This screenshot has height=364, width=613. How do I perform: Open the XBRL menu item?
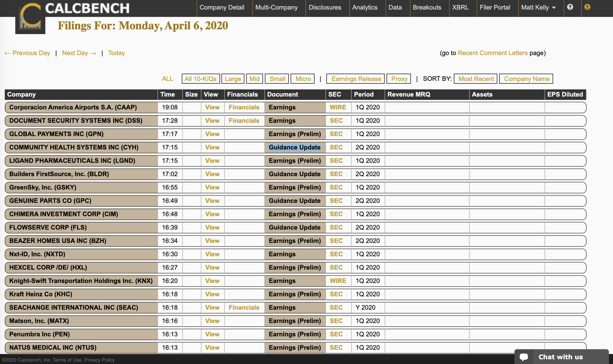[460, 7]
